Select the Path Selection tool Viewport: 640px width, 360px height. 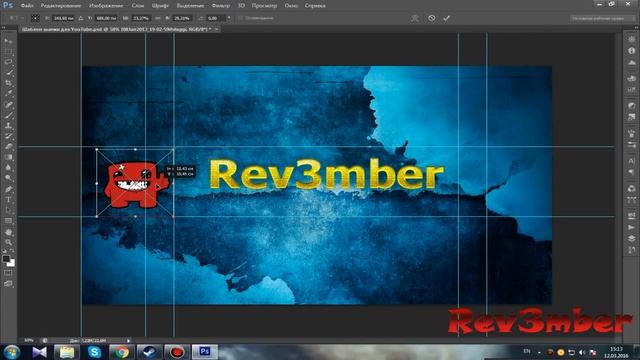coord(8,211)
